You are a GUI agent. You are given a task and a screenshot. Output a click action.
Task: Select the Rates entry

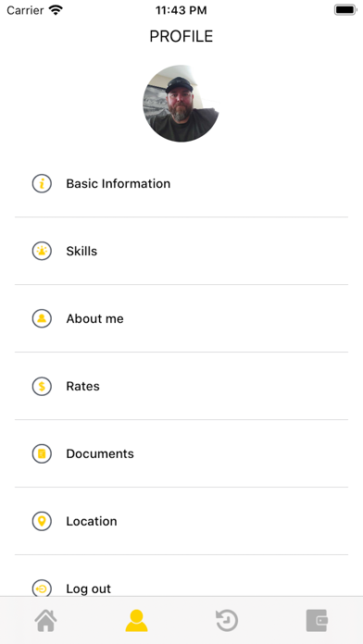(x=181, y=386)
